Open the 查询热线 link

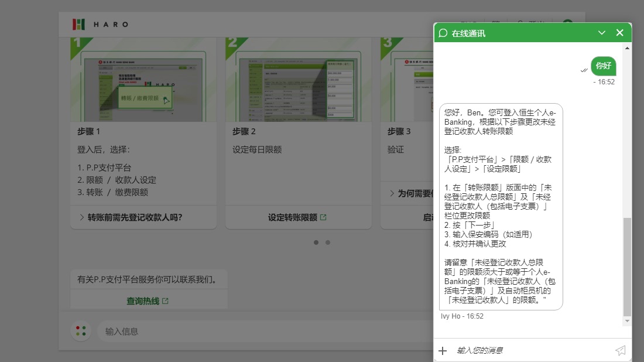coord(142,301)
